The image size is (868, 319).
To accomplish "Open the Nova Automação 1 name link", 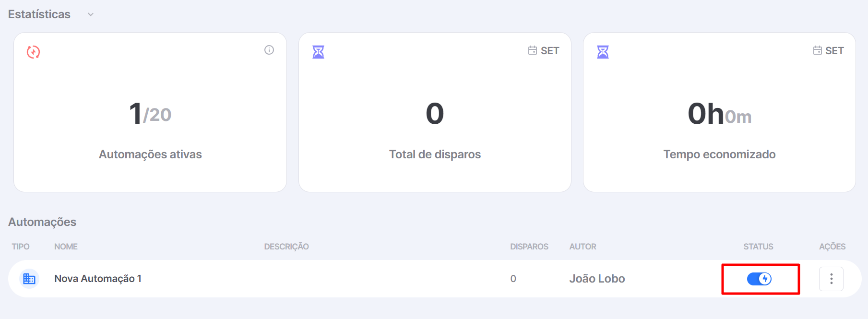I will 98,279.
